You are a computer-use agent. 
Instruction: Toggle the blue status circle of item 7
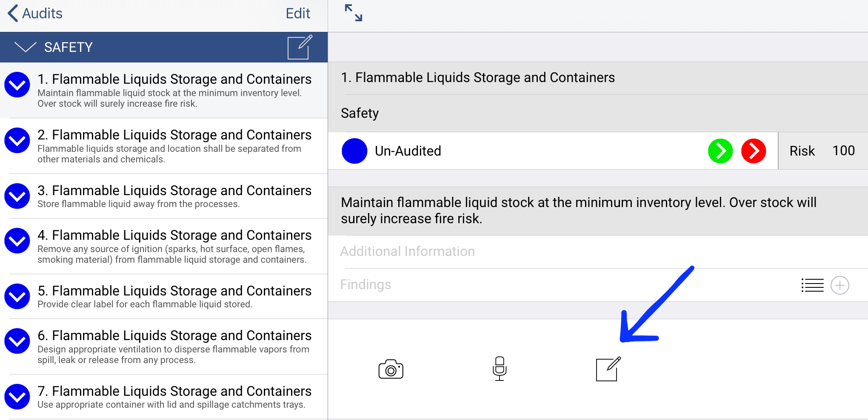17,397
